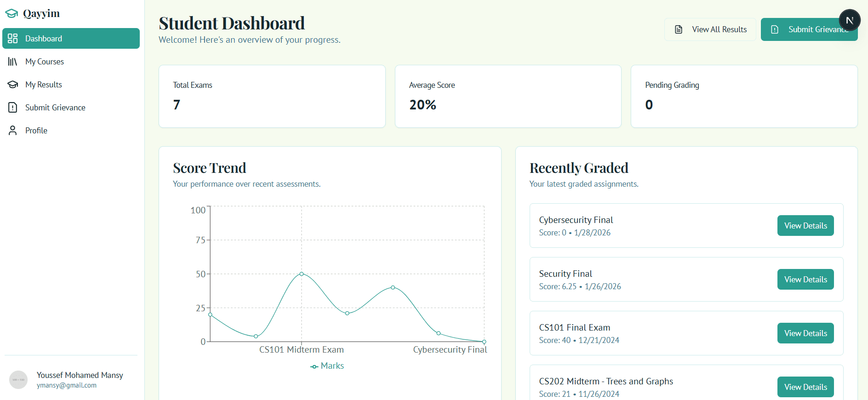Click the Profile person icon
The width and height of the screenshot is (868, 400).
(13, 130)
